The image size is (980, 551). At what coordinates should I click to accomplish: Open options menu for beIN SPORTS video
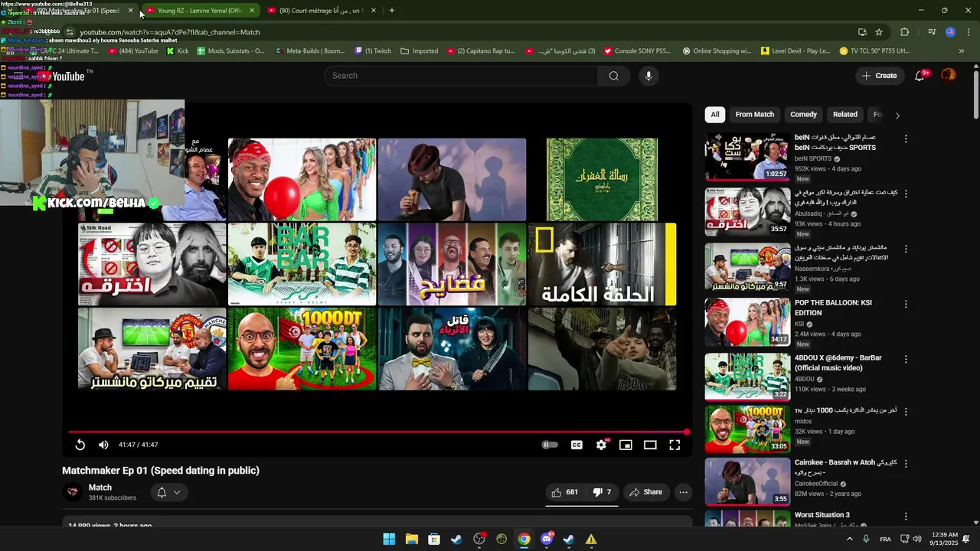click(x=906, y=139)
